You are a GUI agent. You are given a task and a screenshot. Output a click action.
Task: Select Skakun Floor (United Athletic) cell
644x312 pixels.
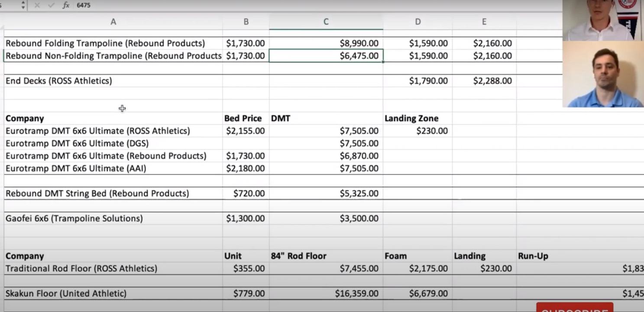click(x=113, y=293)
